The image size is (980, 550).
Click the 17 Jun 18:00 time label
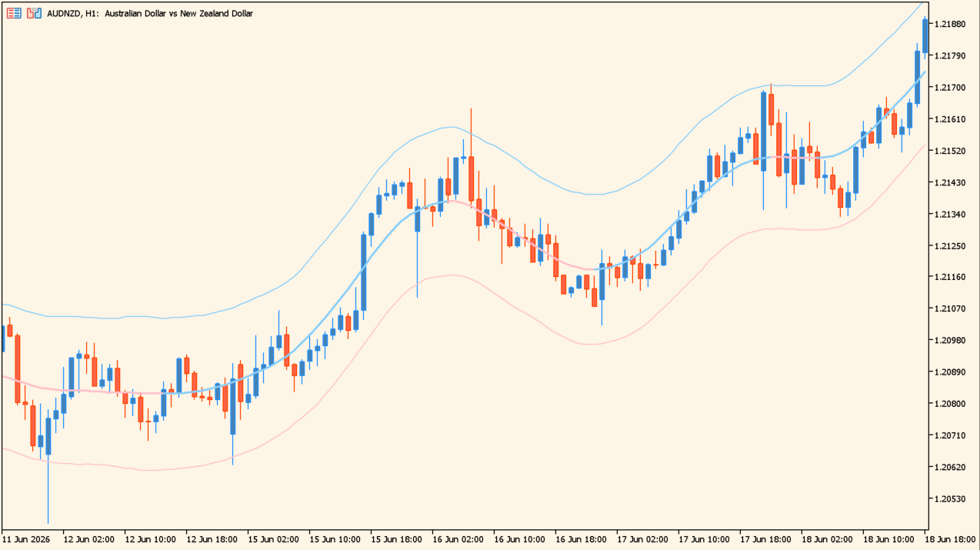click(765, 539)
